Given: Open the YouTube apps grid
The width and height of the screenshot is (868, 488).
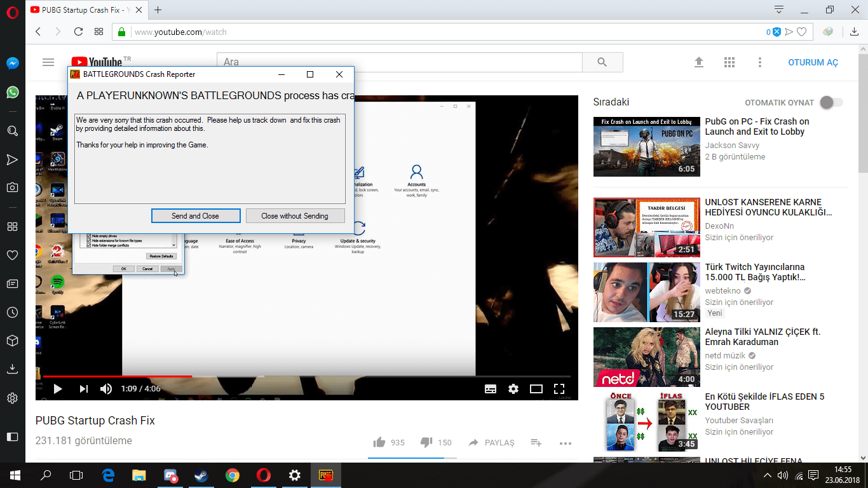Looking at the screenshot, I should (x=729, y=62).
